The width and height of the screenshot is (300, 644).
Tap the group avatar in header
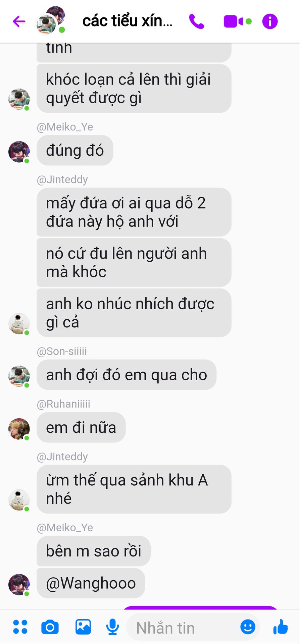50,20
